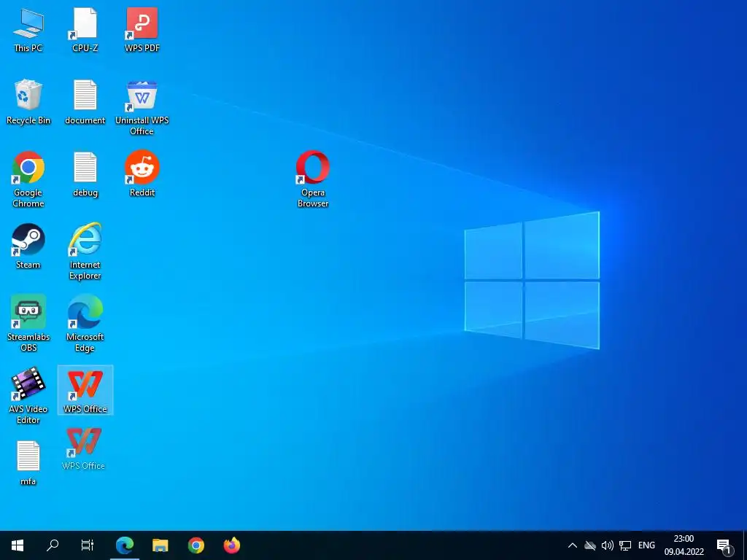Select the Google Chrome desktop shortcut

[x=28, y=179]
